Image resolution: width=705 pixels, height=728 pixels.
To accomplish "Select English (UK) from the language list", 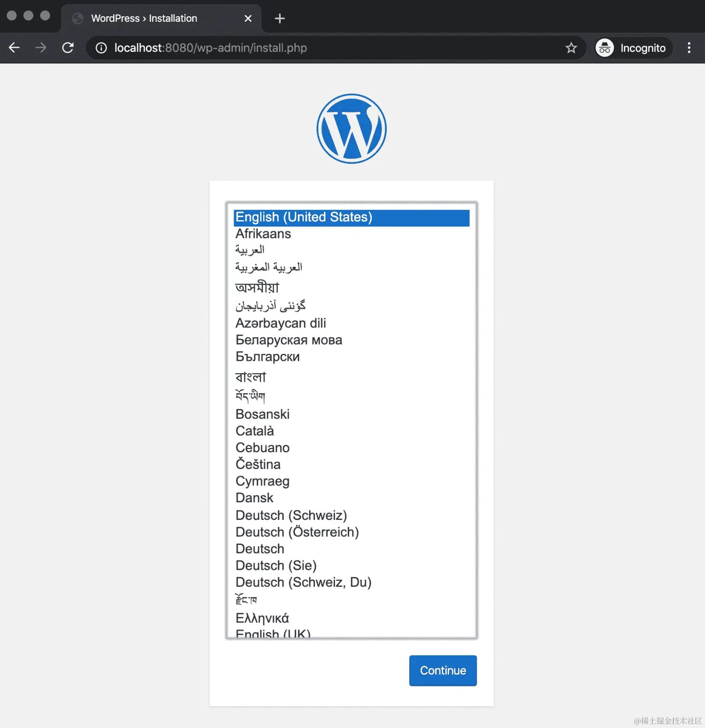I will [272, 634].
